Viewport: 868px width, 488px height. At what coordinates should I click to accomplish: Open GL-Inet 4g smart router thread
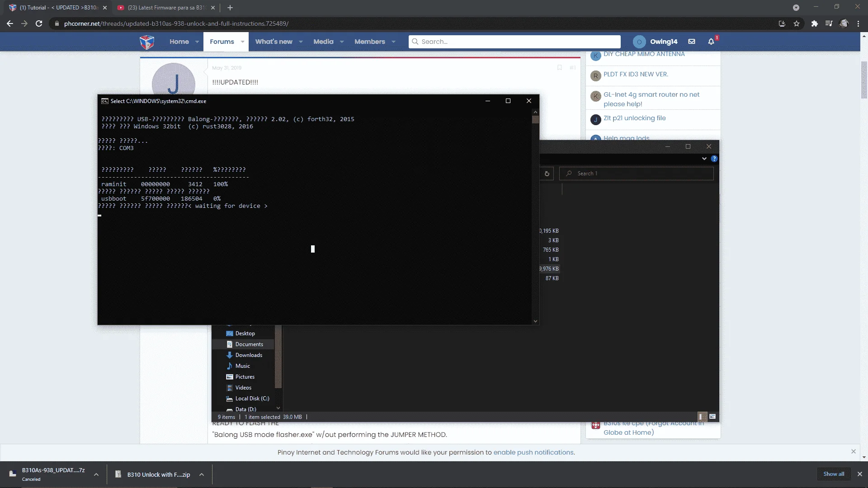tap(651, 99)
